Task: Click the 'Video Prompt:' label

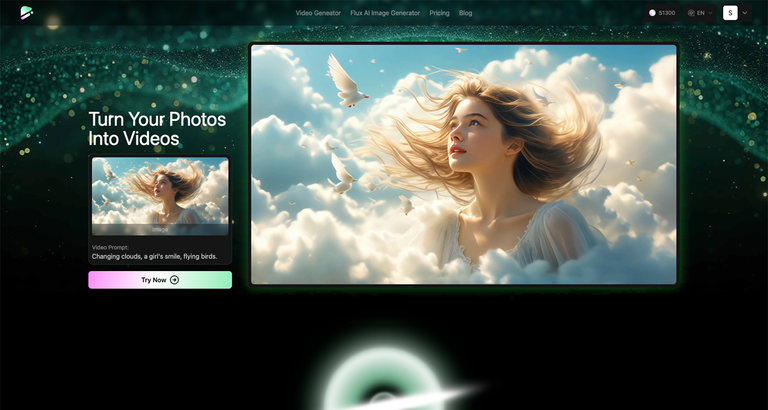Action: point(110,247)
